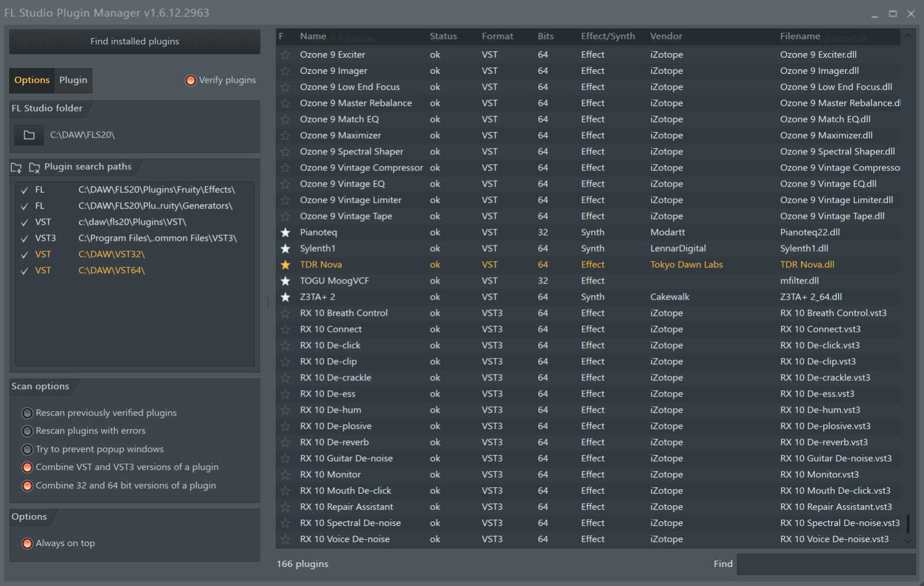
Task: Click mfilter.dll filename cell
Action: pyautogui.click(x=799, y=281)
